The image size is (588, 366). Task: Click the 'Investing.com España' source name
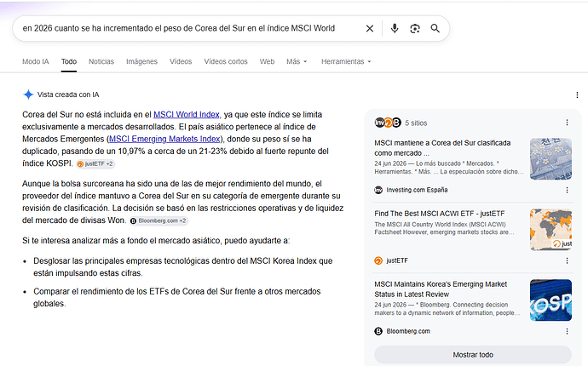click(x=417, y=190)
